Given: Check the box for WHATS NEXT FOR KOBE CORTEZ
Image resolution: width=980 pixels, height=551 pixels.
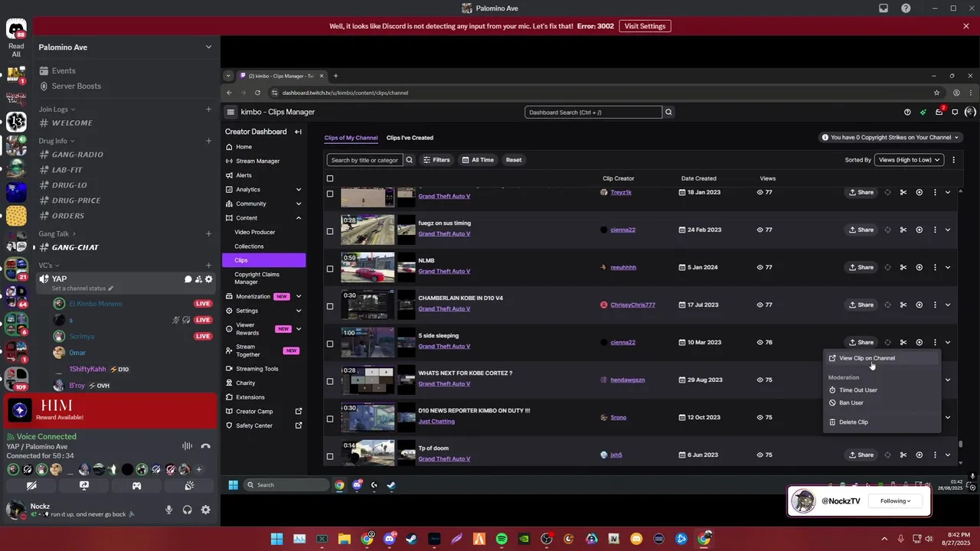Looking at the screenshot, I should 330,381.
